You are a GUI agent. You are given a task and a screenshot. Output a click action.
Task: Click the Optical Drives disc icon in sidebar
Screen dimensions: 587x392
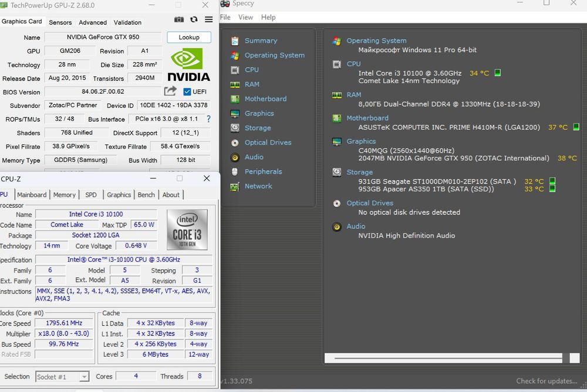point(235,143)
